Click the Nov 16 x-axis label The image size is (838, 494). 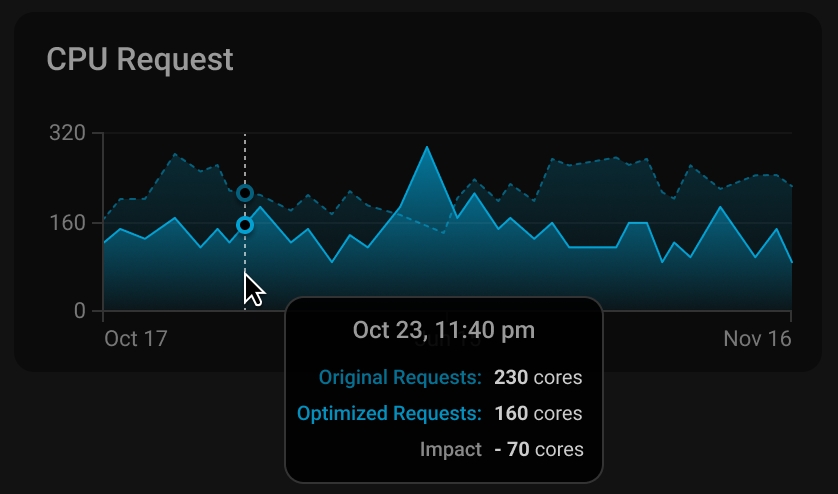coord(757,339)
